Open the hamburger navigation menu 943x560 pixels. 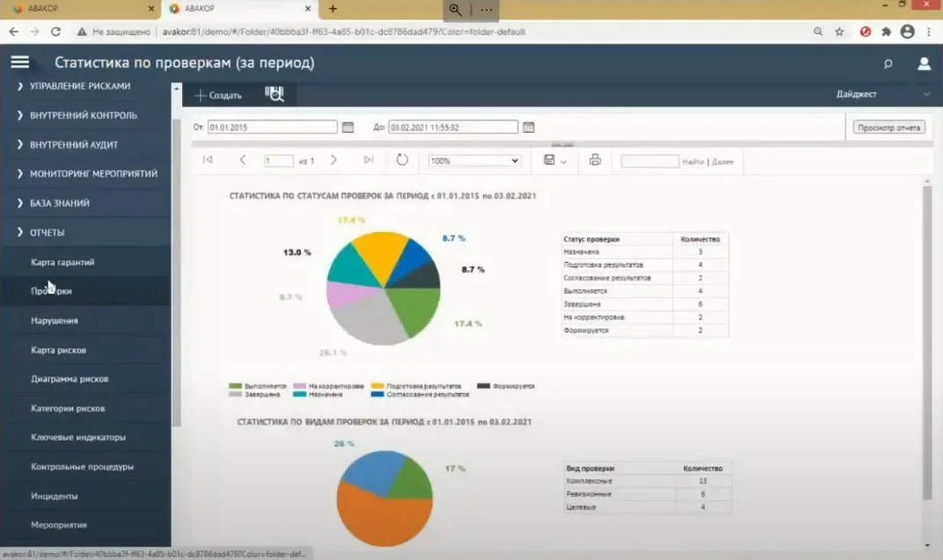(x=20, y=62)
